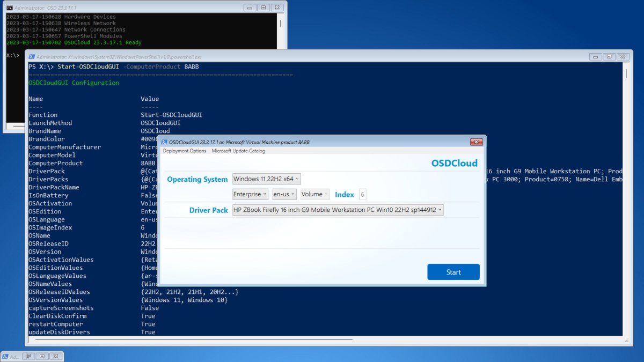Click the PowerShell icon of the minimized window at bottom
The image size is (644, 362).
pos(5,357)
